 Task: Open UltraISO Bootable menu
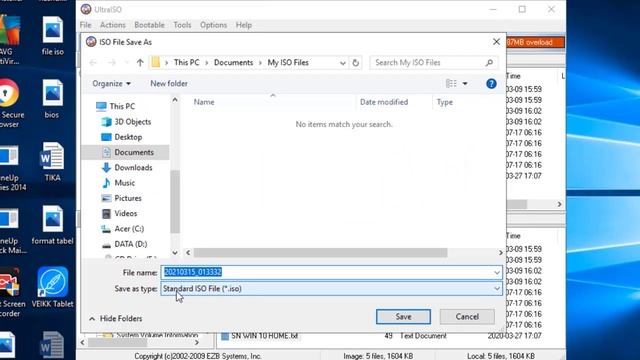(x=149, y=25)
